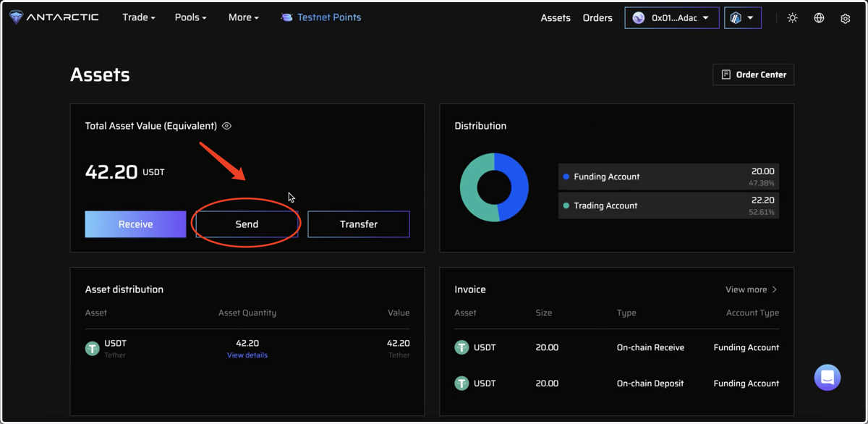Viewport: 868px width, 424px height.
Task: Click USDT icon in On-chain Receive row
Action: tap(461, 347)
